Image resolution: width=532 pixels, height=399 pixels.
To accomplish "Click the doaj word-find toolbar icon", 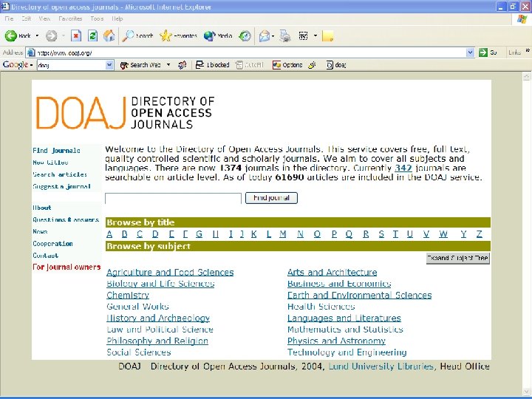I will tap(330, 65).
